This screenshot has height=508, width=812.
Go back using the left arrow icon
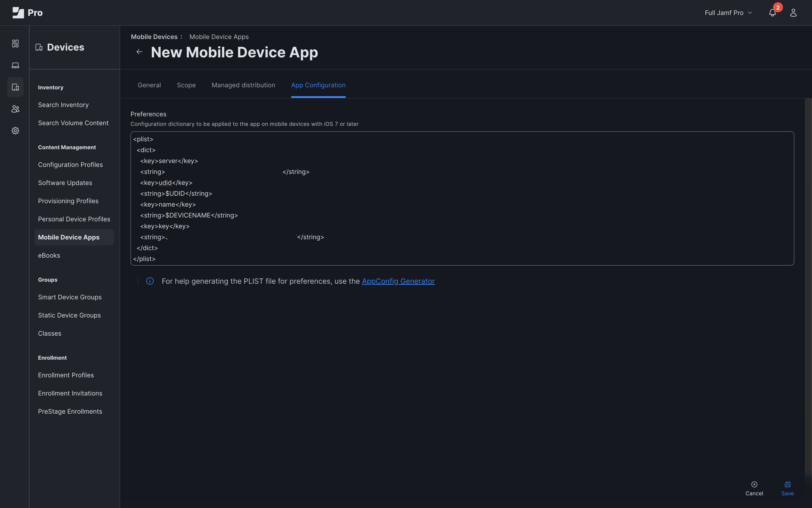tap(140, 52)
